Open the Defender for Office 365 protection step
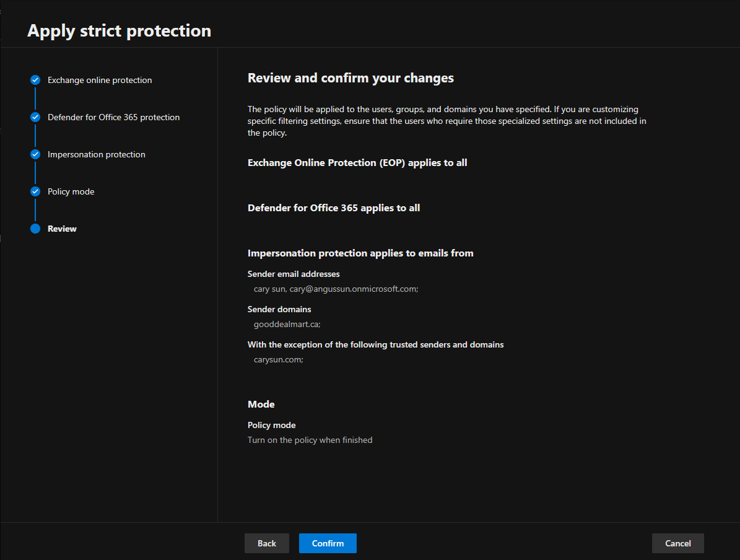The width and height of the screenshot is (740, 560). [x=113, y=117]
